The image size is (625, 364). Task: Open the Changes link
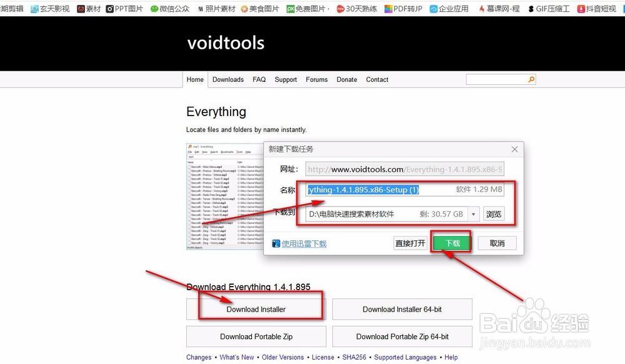[199, 357]
